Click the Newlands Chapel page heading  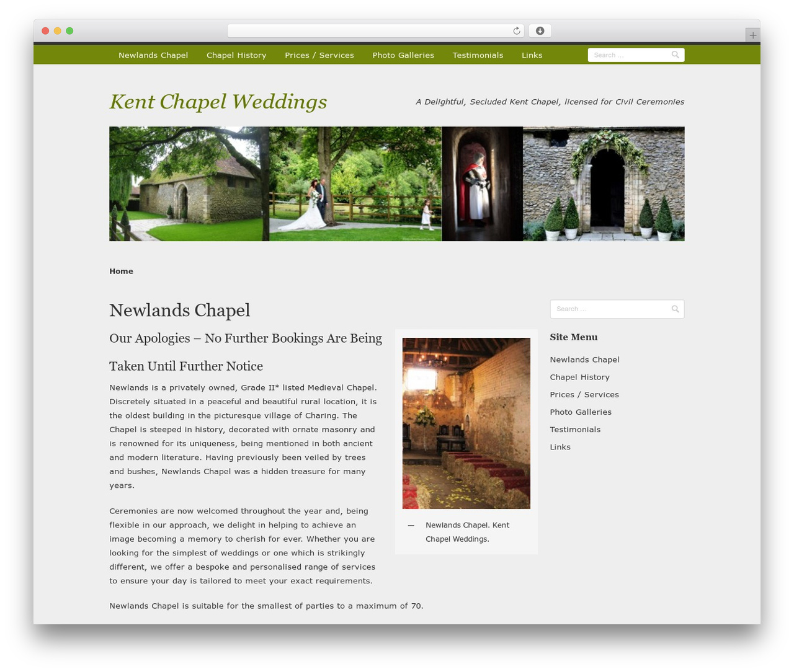pyautogui.click(x=180, y=310)
